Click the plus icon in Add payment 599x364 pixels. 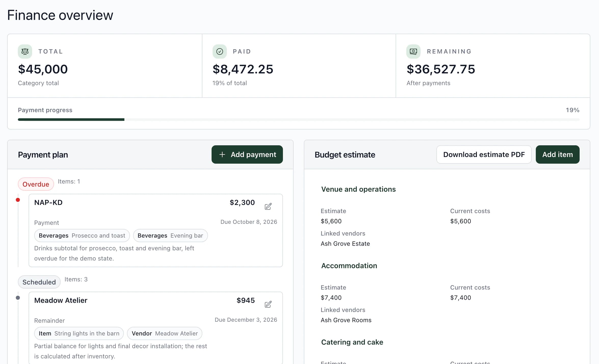(x=222, y=154)
